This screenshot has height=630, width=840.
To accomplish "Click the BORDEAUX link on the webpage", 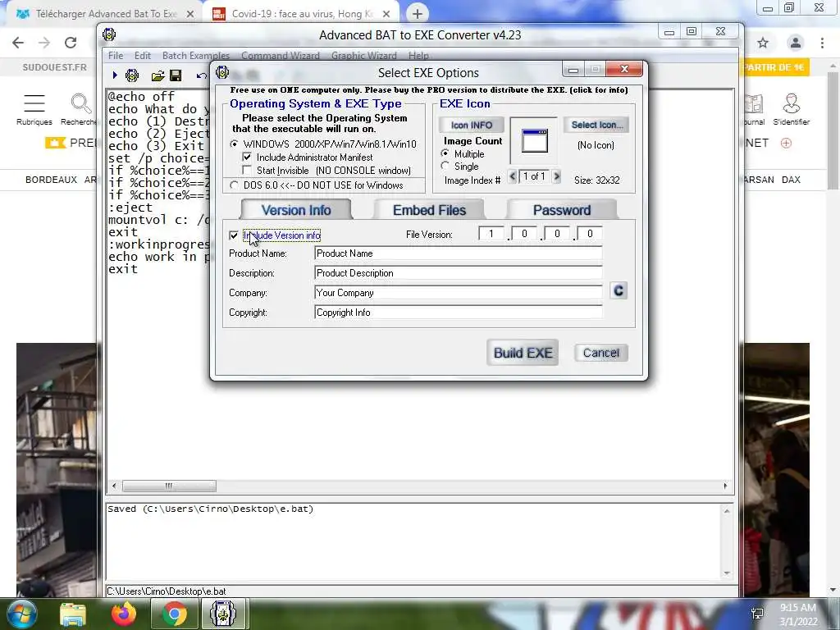I will coord(51,180).
